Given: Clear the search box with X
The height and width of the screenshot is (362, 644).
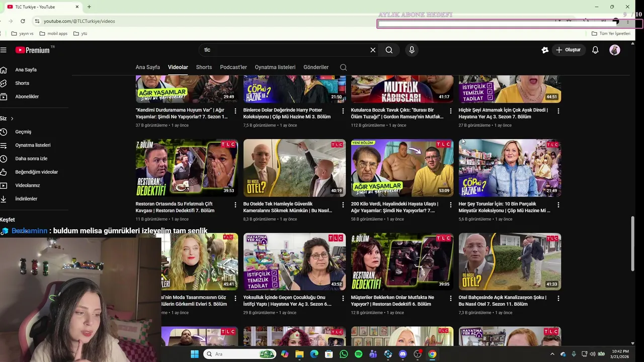Looking at the screenshot, I should 373,50.
